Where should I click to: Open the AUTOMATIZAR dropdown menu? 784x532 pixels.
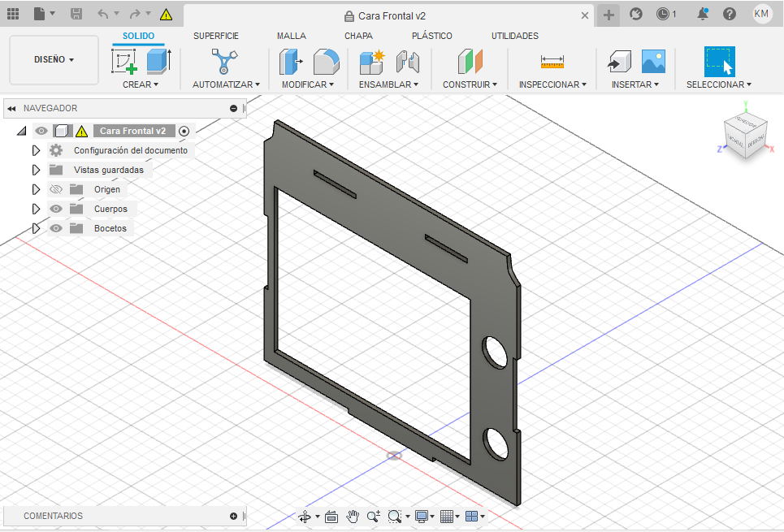(x=226, y=84)
